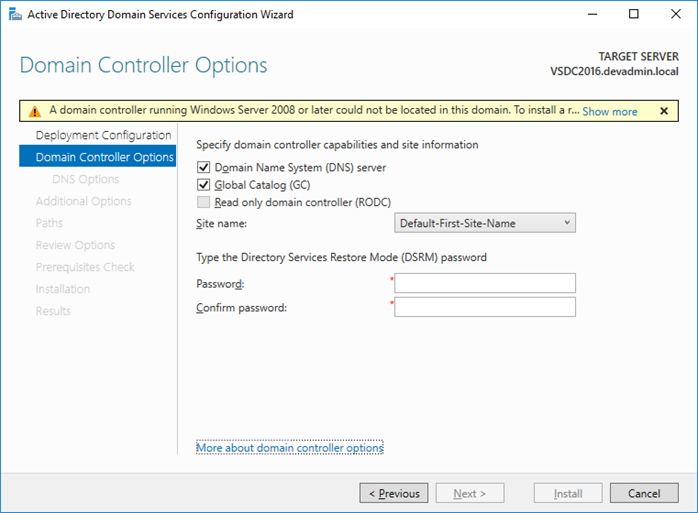698x513 pixels.
Task: Dismiss the warning banner with the X
Action: (x=664, y=111)
